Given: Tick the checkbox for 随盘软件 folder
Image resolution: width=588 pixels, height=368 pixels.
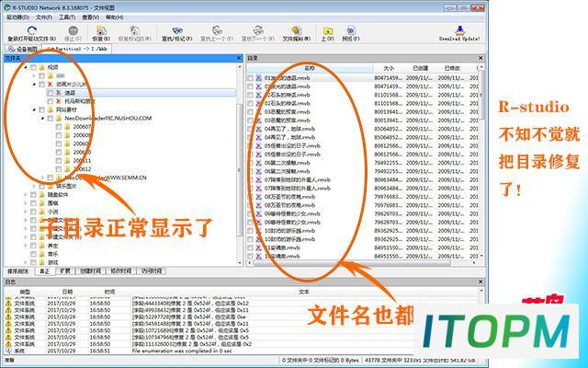Looking at the screenshot, I should pos(33,194).
